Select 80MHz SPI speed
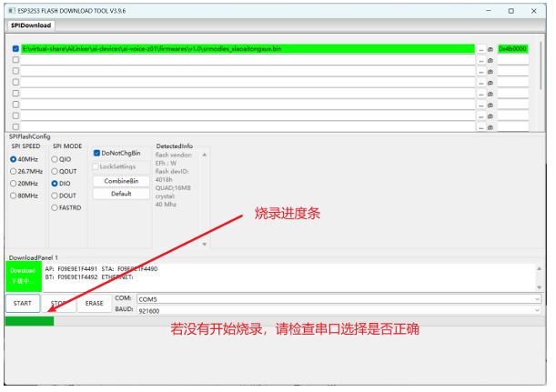The image size is (556, 392). click(x=24, y=196)
